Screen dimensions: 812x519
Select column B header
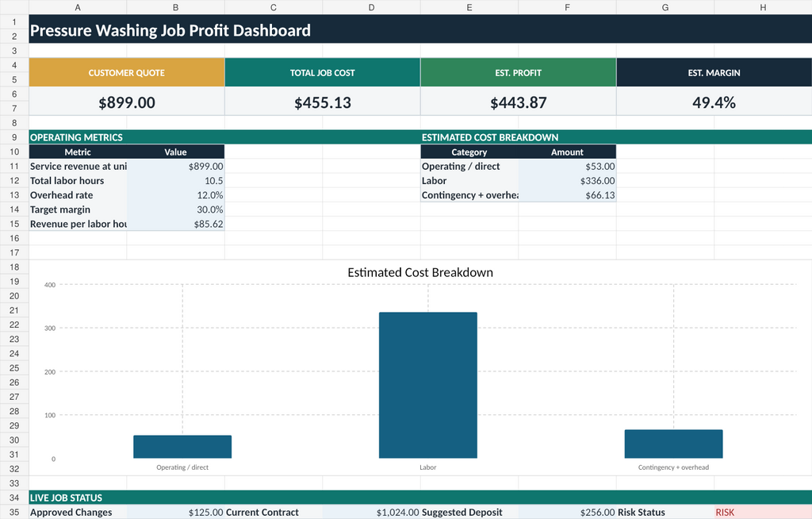[175, 7]
